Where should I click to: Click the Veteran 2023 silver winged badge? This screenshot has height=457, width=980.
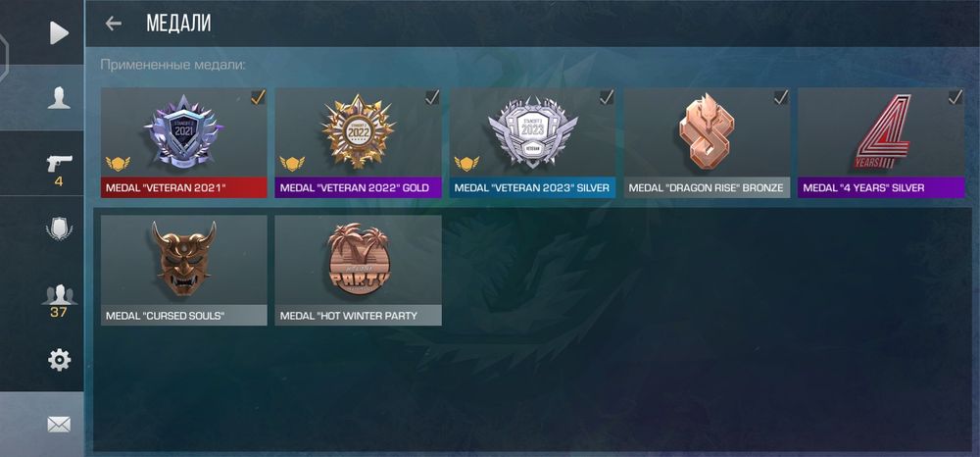tap(532, 131)
